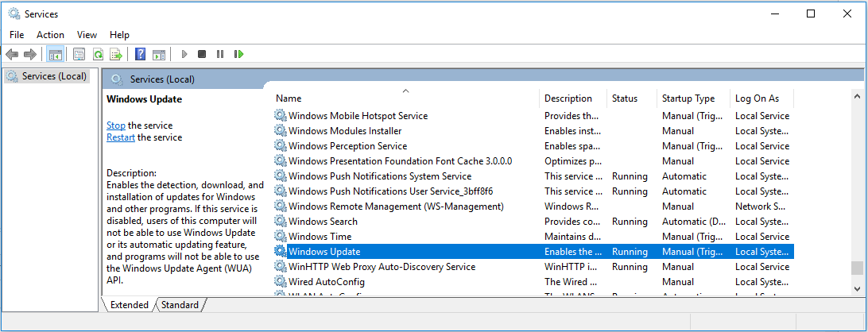Viewport: 868px width, 332px height.
Task: Click gear icon of Push Notifications User Service
Action: point(281,191)
